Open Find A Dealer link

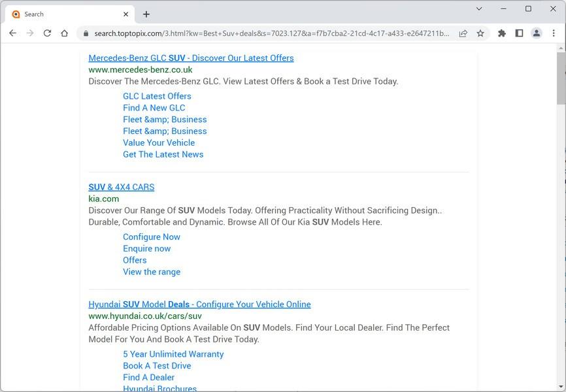[149, 377]
